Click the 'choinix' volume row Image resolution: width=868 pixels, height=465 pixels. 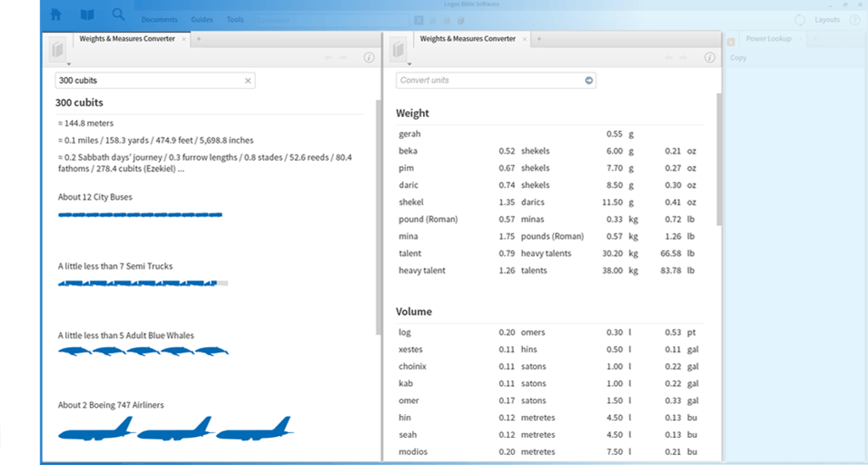tap(549, 367)
